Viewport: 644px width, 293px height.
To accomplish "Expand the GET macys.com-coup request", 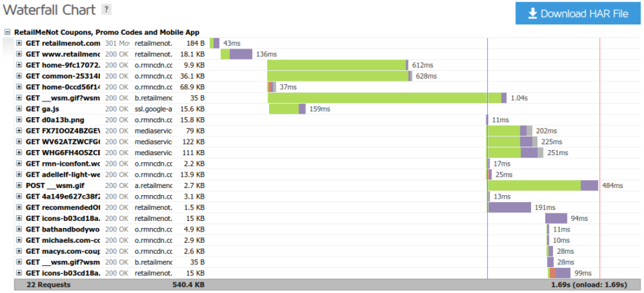I will tap(19, 252).
